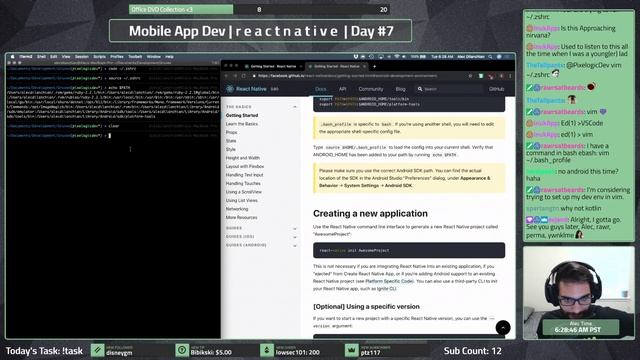Screen dimensions: 640x360
Task: Click the browser forward arrow
Action: point(235,76)
